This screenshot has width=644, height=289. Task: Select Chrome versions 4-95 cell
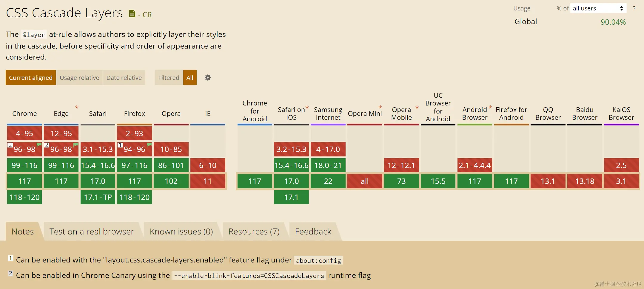[24, 133]
